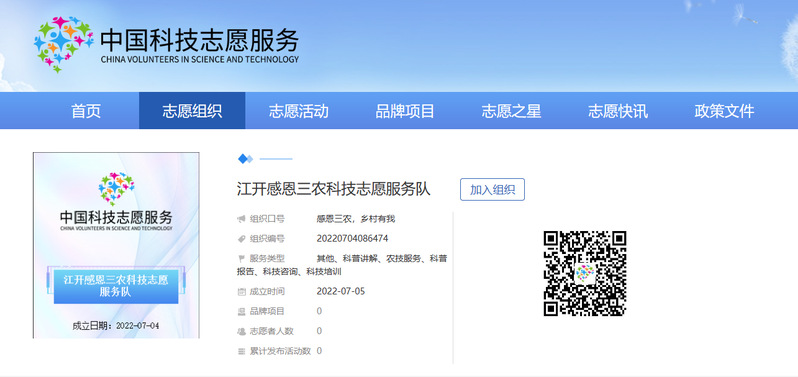Click the founding date 2022-07-05
The image size is (798, 377).
(x=340, y=292)
